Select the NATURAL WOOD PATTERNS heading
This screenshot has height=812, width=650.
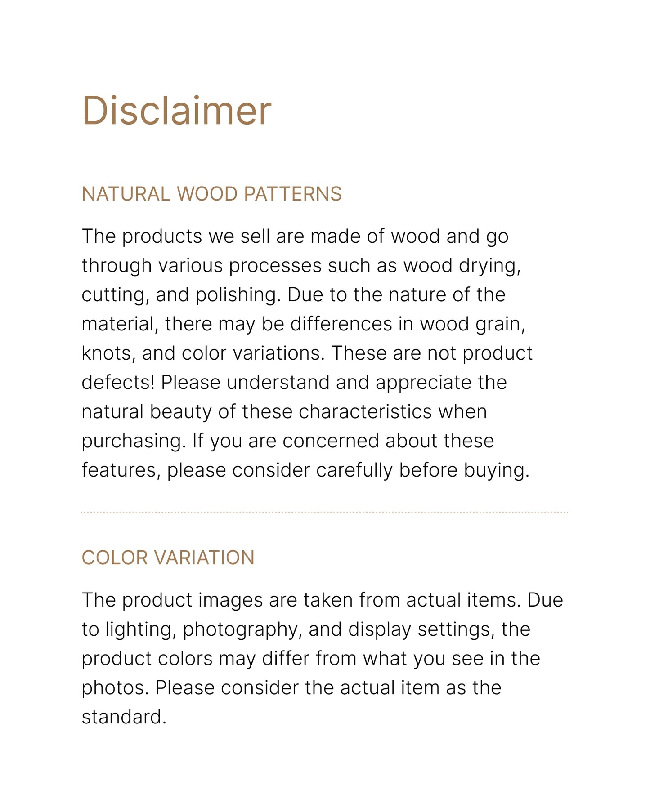point(212,194)
